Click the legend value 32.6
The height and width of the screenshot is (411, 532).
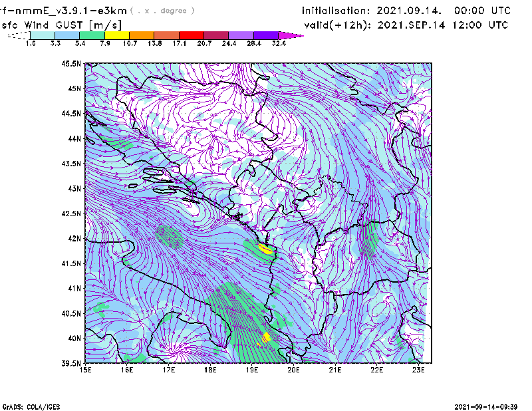point(279,43)
